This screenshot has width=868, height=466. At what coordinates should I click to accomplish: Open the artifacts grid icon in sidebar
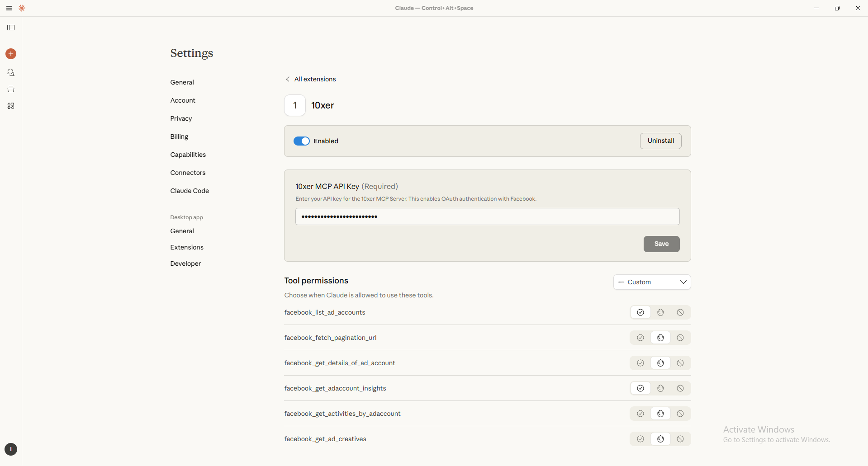pyautogui.click(x=11, y=106)
